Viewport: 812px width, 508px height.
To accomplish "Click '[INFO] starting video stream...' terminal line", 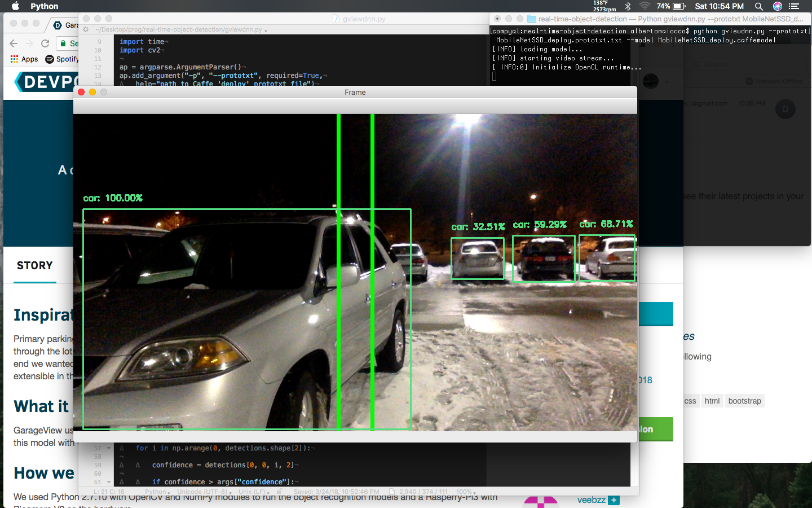I will pyautogui.click(x=553, y=58).
